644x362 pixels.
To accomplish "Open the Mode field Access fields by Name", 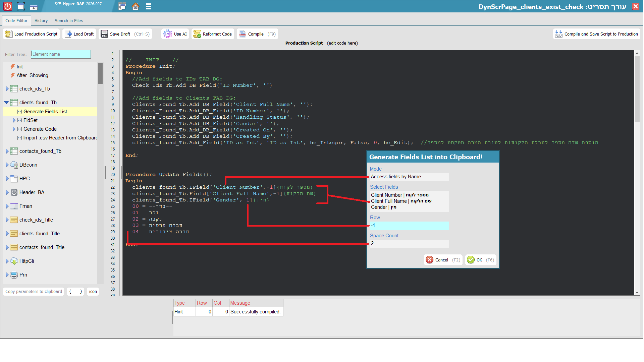I will (409, 177).
